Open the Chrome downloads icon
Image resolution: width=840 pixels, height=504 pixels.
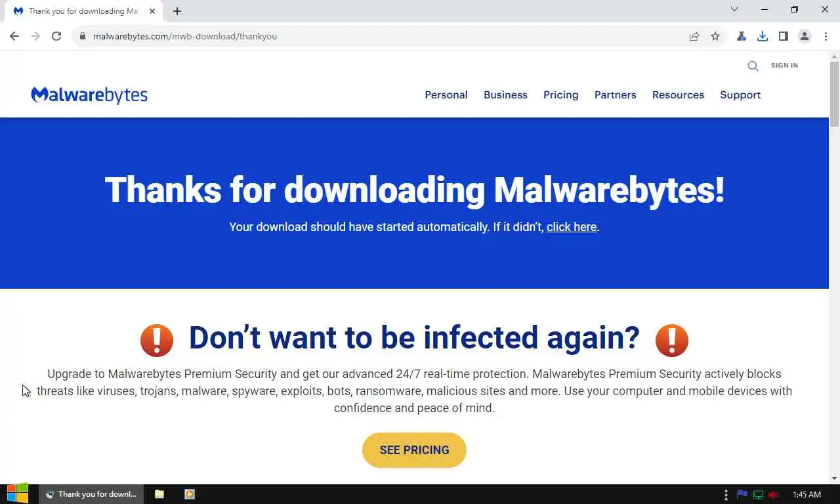763,36
